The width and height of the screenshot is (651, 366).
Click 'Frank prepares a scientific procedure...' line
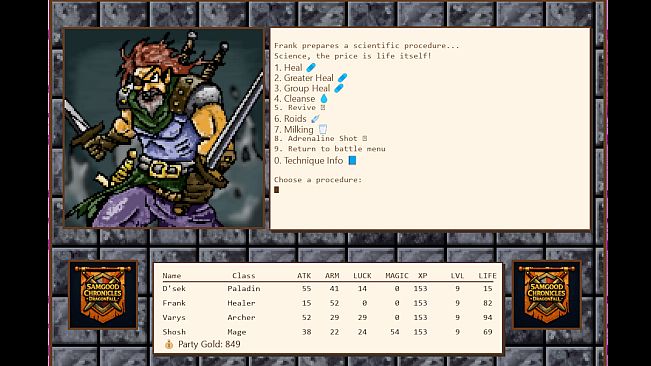367,46
